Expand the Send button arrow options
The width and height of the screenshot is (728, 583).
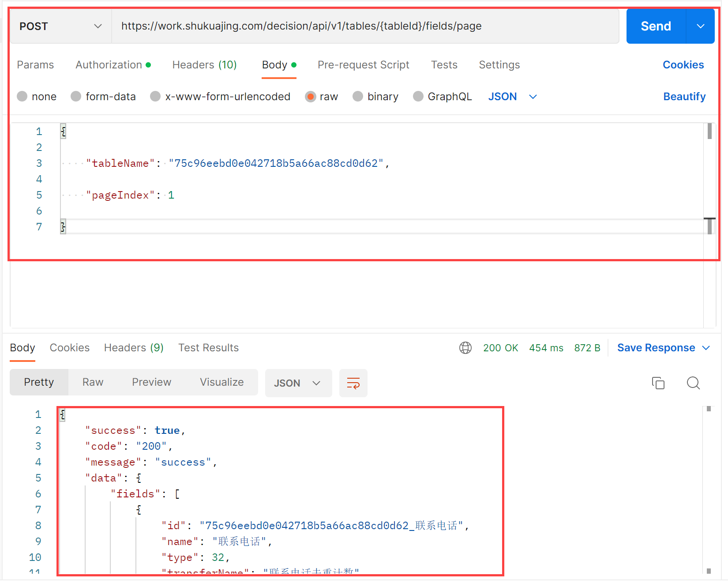[x=700, y=26]
